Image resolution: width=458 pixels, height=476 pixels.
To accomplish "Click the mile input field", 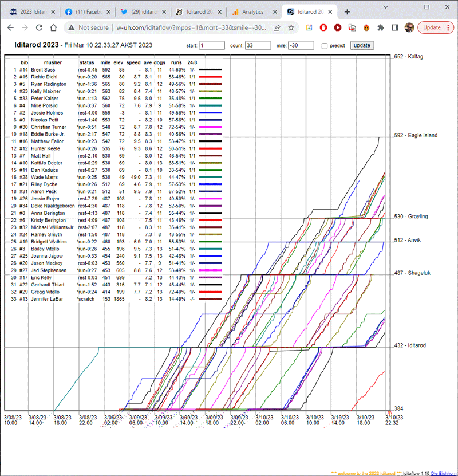I will 301,45.
